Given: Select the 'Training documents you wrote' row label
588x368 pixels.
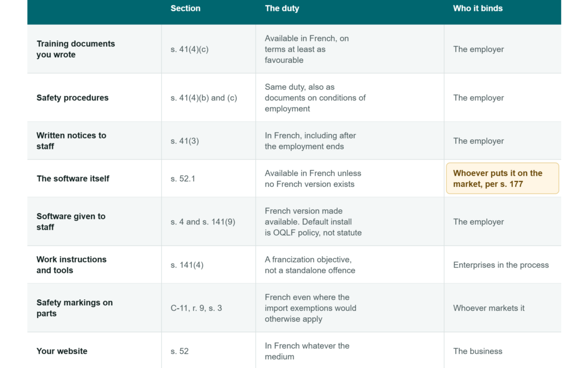Looking at the screenshot, I should click(76, 49).
